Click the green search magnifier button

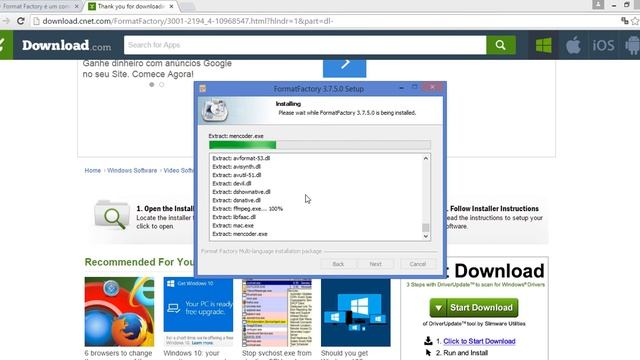(x=501, y=45)
